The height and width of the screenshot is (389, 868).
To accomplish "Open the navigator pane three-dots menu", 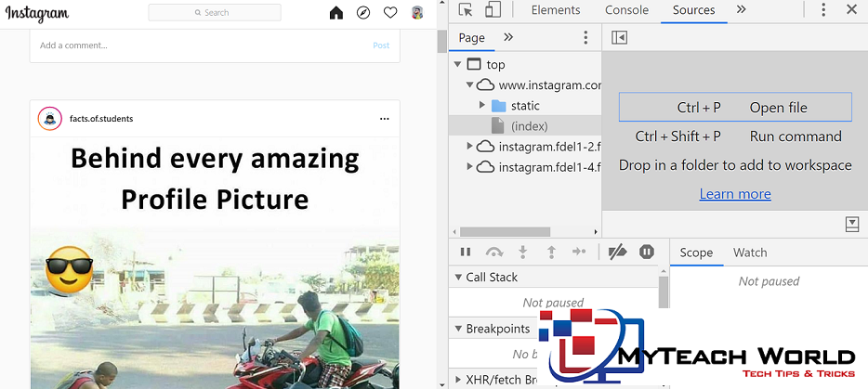I will coord(585,38).
